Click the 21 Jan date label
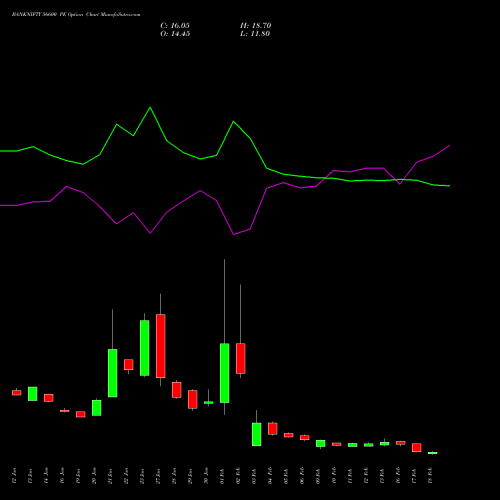The image size is (500, 500). point(110,476)
